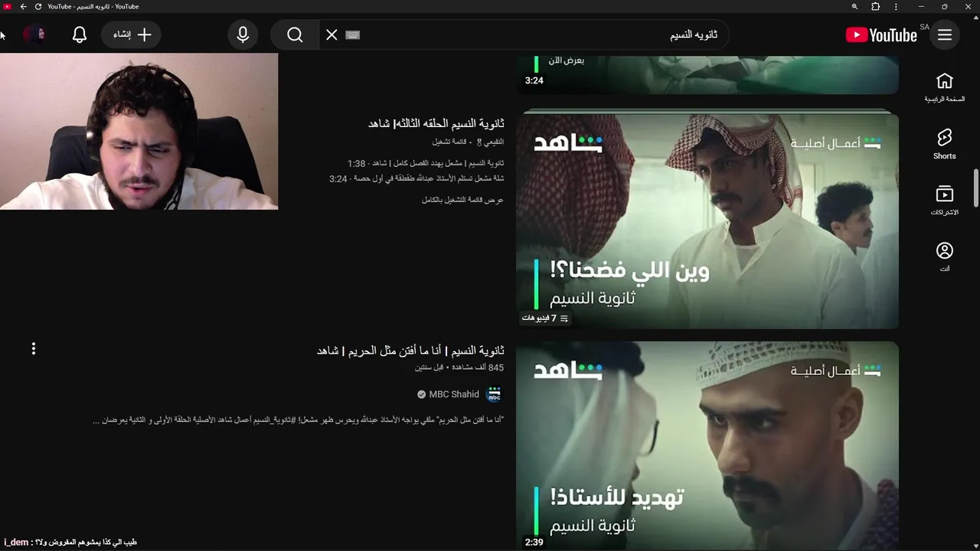The height and width of the screenshot is (551, 980).
Task: Open the account avatar menu
Action: pyautogui.click(x=34, y=34)
